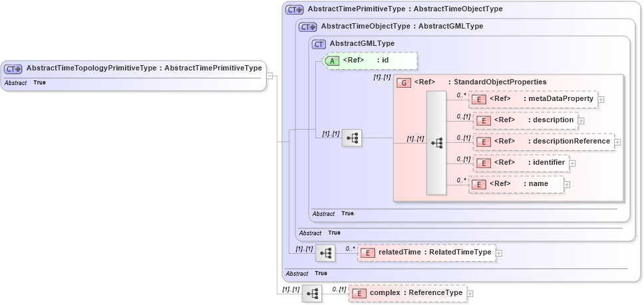
Task: Expand the description element
Action: pyautogui.click(x=581, y=121)
